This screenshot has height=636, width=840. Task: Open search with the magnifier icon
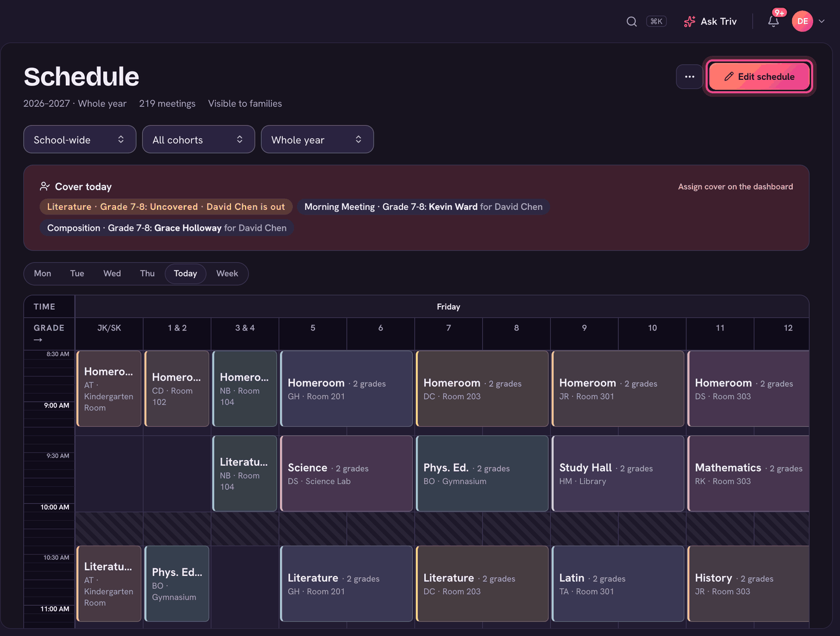click(631, 22)
